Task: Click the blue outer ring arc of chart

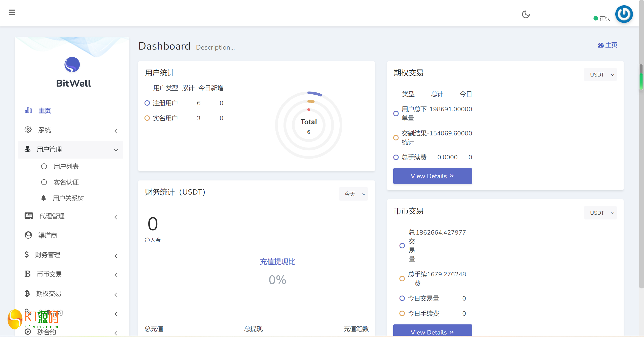Action: 315,94
